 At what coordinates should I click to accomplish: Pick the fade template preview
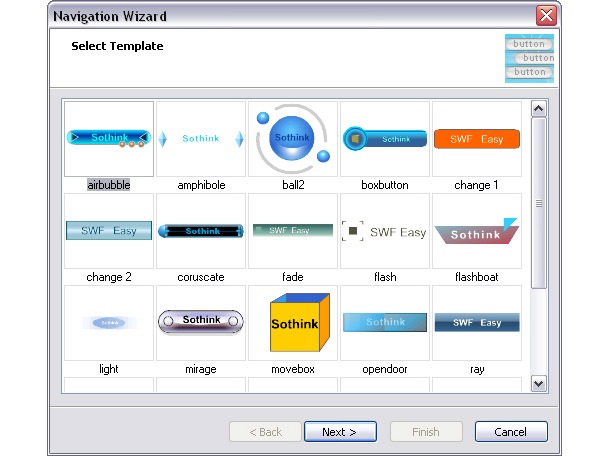293,231
